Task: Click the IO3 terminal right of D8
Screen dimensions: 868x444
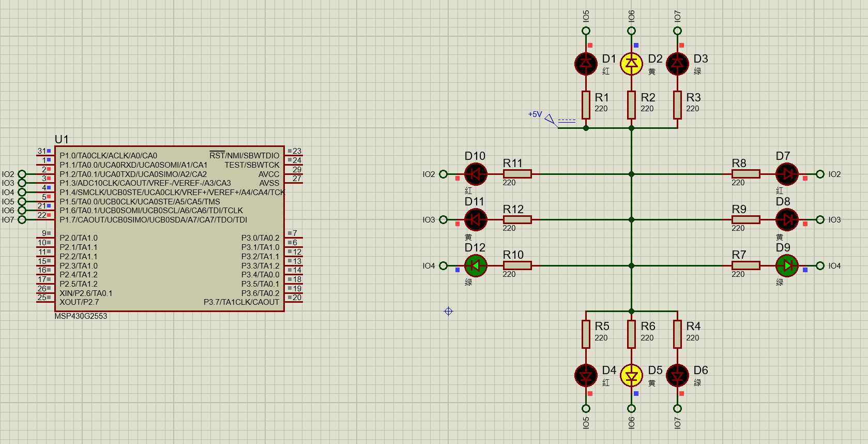Action: coord(820,219)
